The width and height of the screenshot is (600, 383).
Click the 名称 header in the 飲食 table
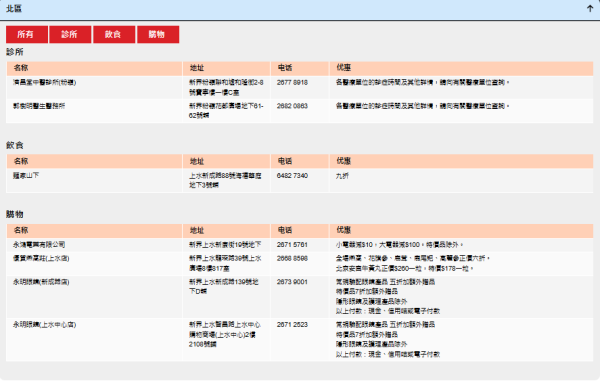pos(21,161)
